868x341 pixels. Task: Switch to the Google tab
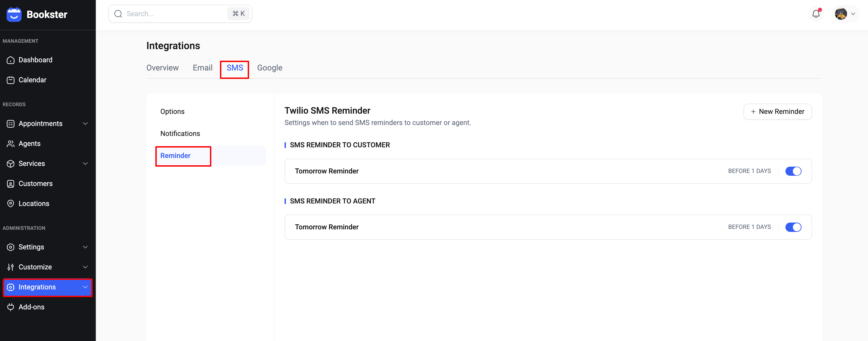tap(270, 68)
